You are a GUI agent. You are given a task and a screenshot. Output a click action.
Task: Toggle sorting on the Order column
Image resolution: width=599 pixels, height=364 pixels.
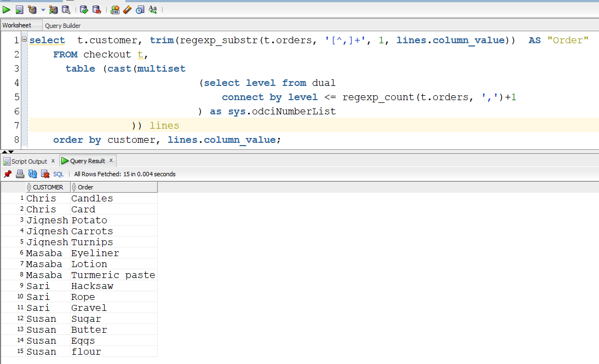point(88,187)
